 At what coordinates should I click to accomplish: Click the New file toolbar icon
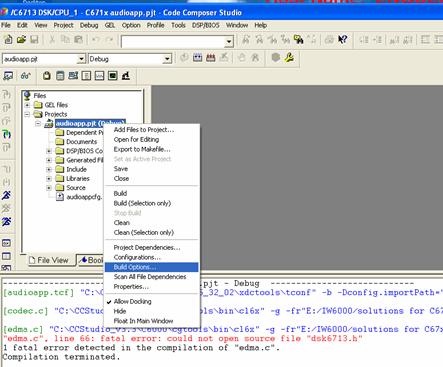8,40
